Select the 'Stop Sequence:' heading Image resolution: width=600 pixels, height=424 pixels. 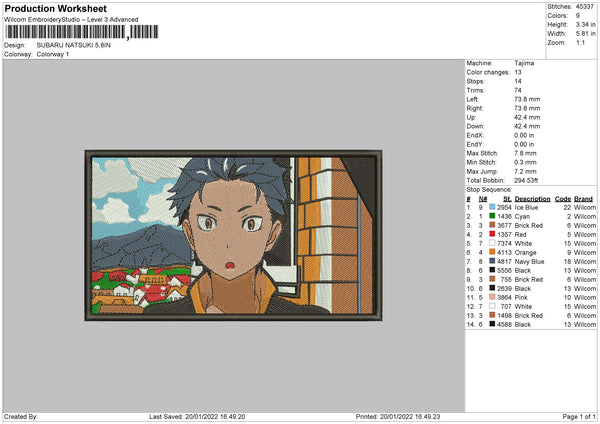(x=489, y=190)
